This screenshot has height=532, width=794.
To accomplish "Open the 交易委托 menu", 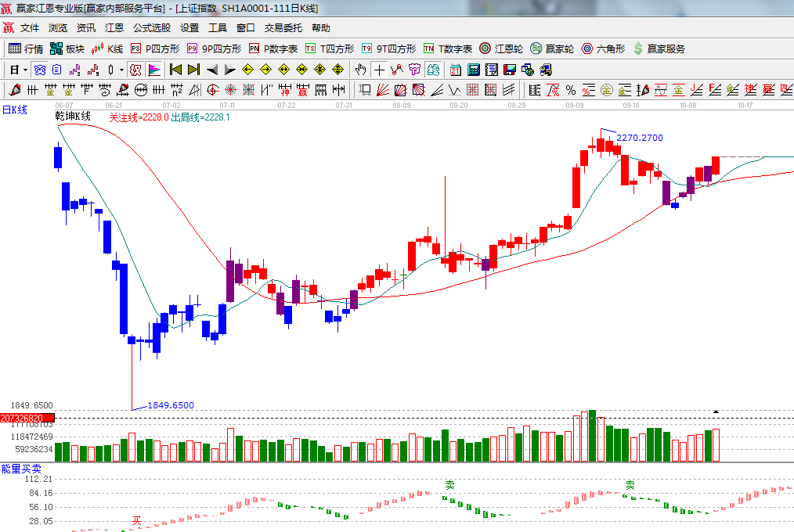I will 283,27.
